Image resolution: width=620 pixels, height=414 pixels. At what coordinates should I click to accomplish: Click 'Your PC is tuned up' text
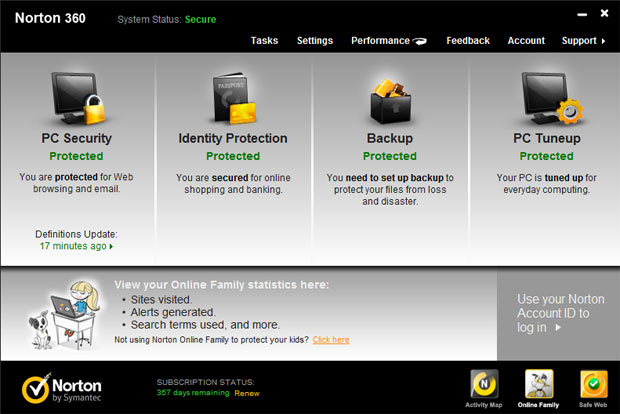coord(546,183)
